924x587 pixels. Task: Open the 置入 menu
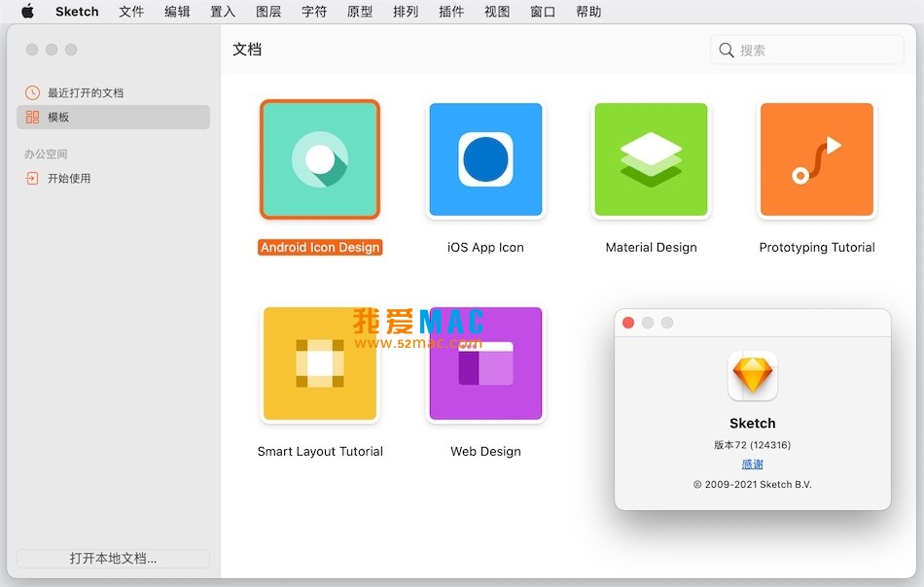pos(223,12)
